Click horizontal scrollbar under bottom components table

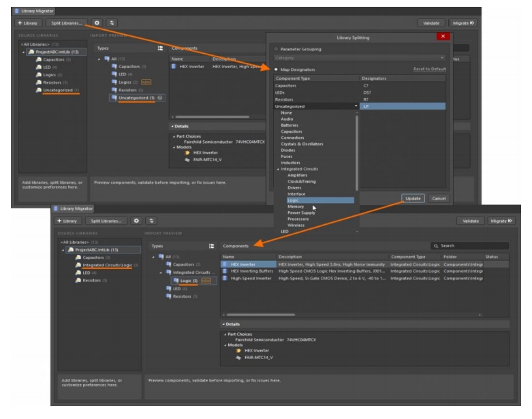261,315
